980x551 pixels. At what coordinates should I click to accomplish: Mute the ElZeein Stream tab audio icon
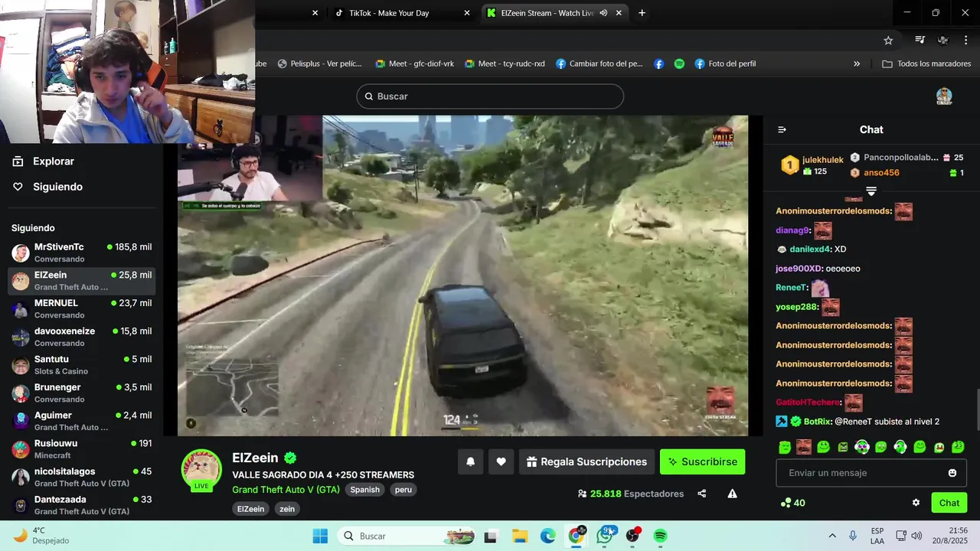coord(603,13)
